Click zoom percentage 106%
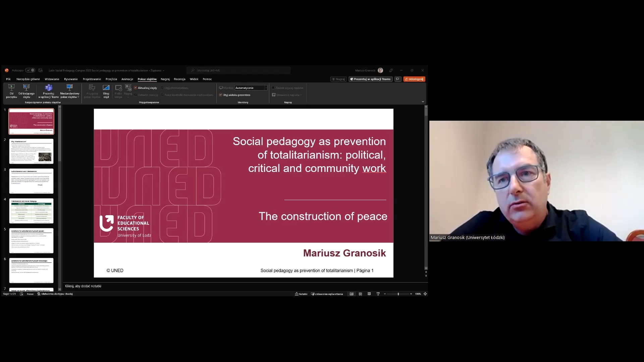 418,294
